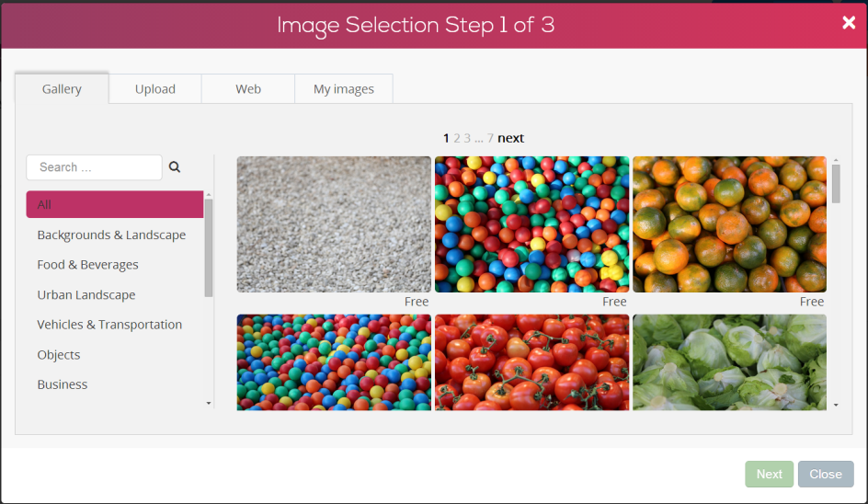The image size is (868, 504).
Task: Select the Urban Landscape category
Action: coord(86,295)
